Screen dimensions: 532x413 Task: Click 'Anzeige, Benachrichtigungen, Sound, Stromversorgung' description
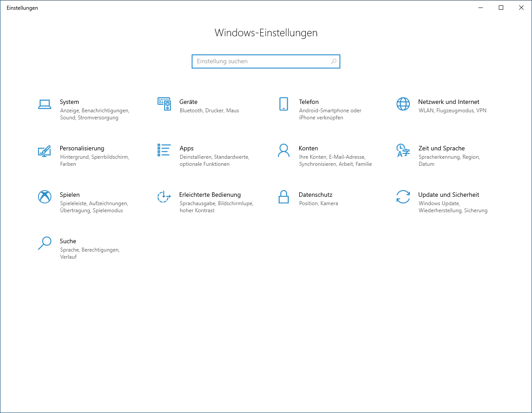point(95,114)
